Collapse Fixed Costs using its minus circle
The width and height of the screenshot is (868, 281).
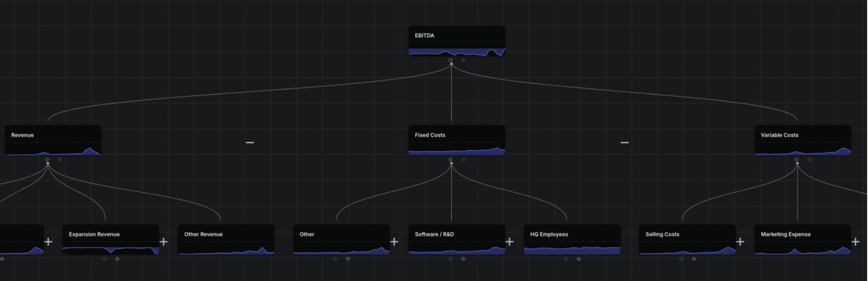click(450, 160)
